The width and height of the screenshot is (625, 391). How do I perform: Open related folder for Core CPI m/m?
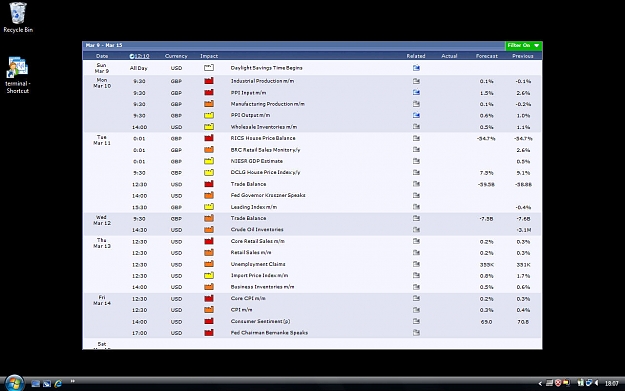[x=416, y=298]
